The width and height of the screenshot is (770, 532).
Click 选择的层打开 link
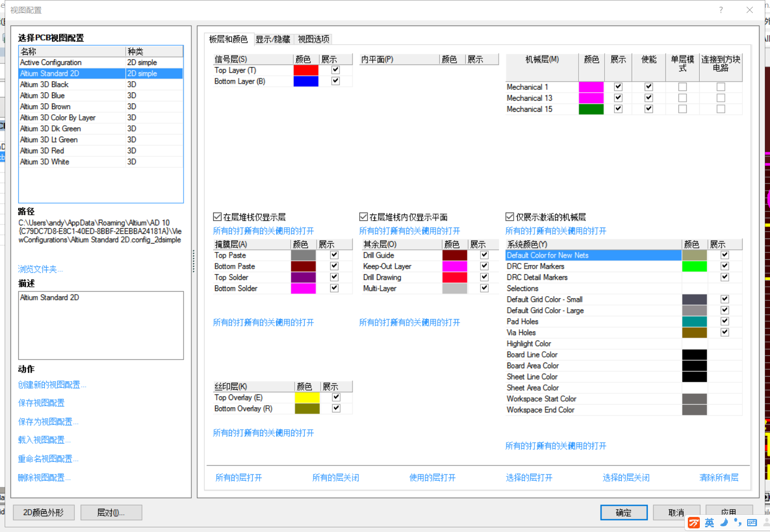pyautogui.click(x=529, y=477)
